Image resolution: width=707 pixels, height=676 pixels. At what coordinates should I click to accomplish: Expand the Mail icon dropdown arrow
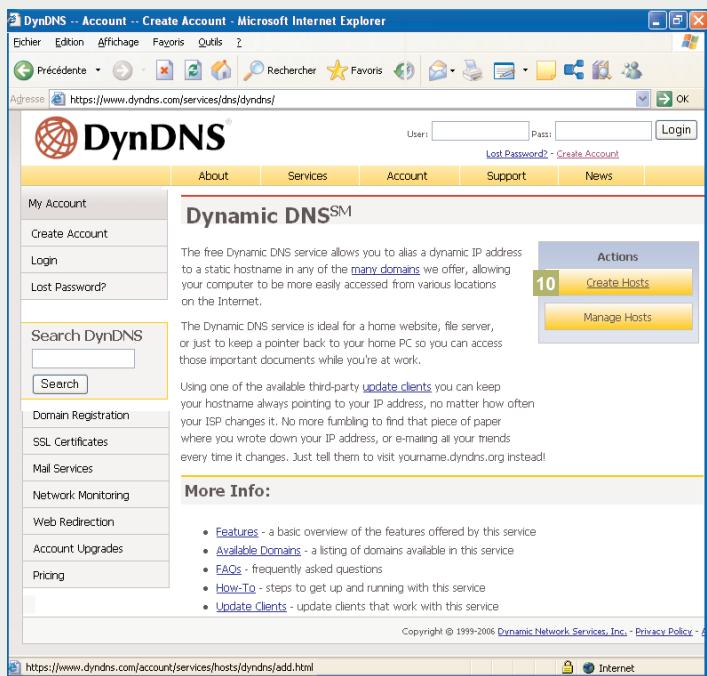[x=452, y=71]
